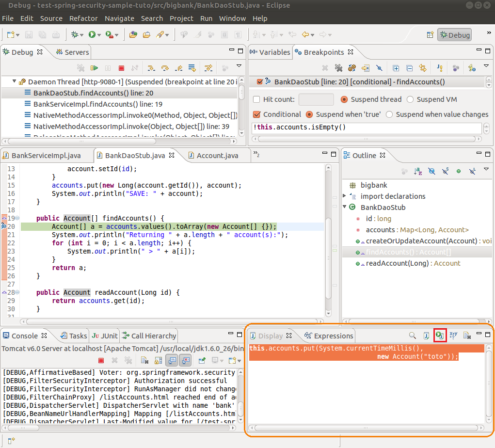Enable the Hit count checkbox
495x448 pixels.
(x=257, y=99)
